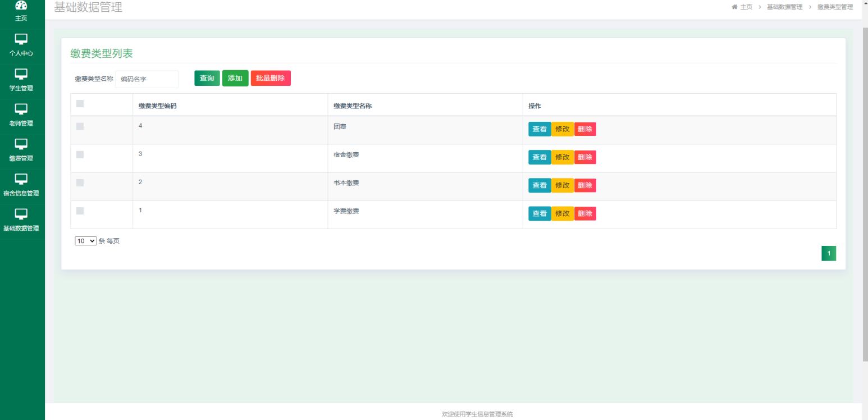Viewport: 868px width, 420px height.
Task: Open 宿舍信息管理 menu label in sidebar
Action: coord(21,193)
